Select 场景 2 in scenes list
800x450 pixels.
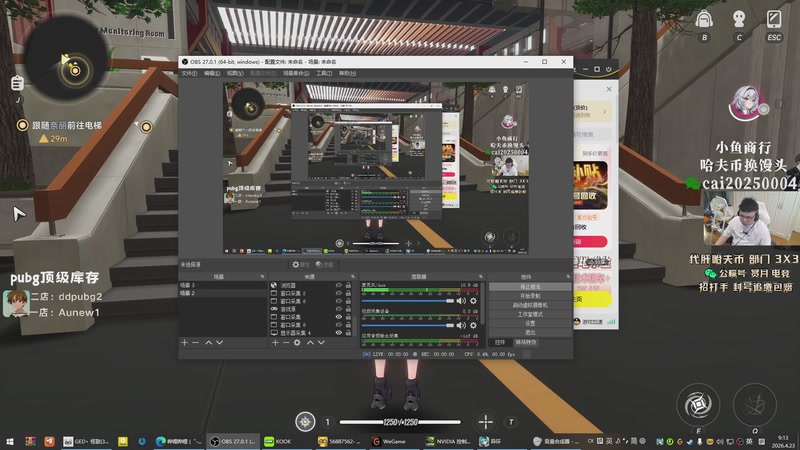[222, 293]
